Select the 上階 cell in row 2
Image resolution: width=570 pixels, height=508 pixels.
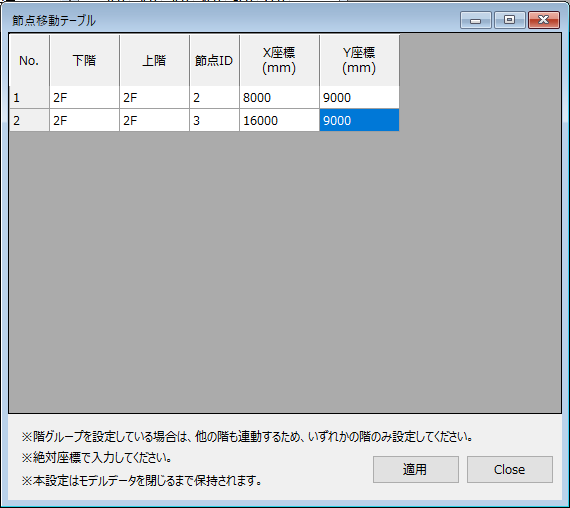tap(154, 120)
